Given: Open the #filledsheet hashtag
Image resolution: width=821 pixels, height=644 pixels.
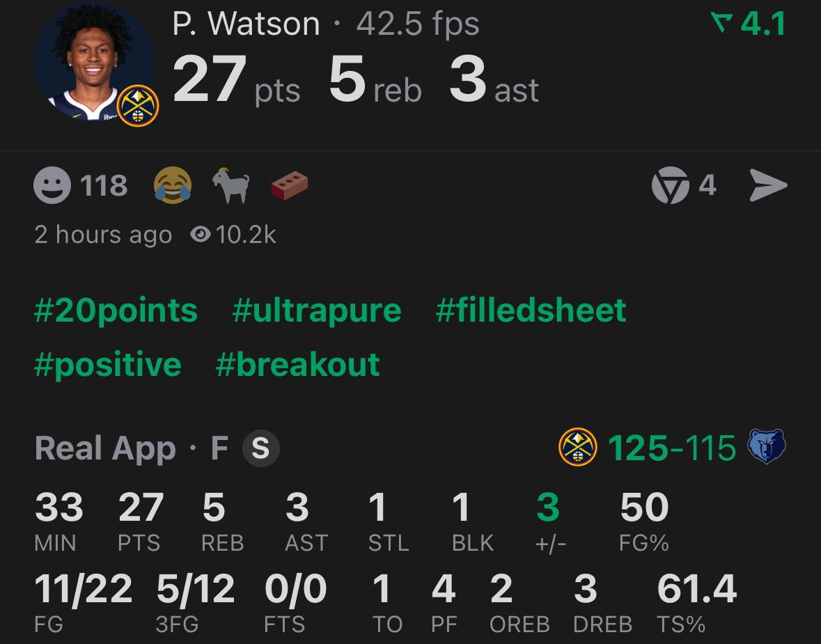Looking at the screenshot, I should (531, 310).
